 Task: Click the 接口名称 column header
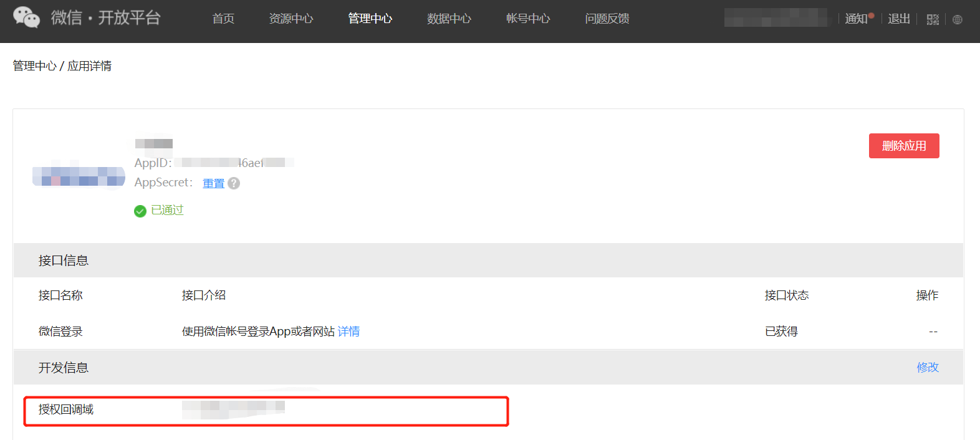pyautogui.click(x=60, y=295)
